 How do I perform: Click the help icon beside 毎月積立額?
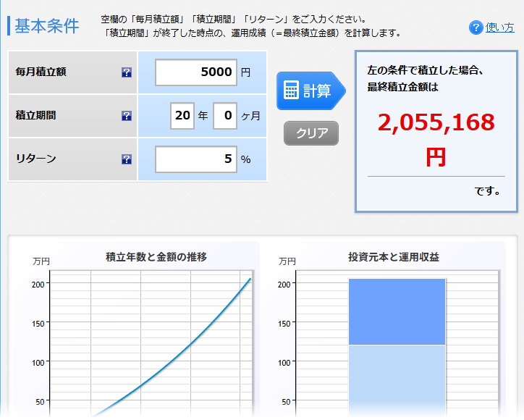127,72
